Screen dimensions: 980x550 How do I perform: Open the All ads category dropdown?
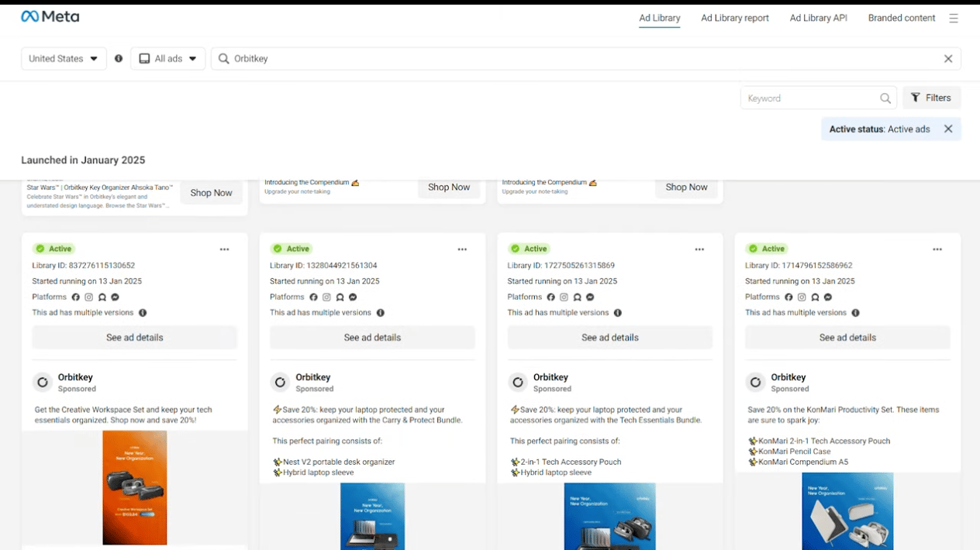click(x=168, y=59)
